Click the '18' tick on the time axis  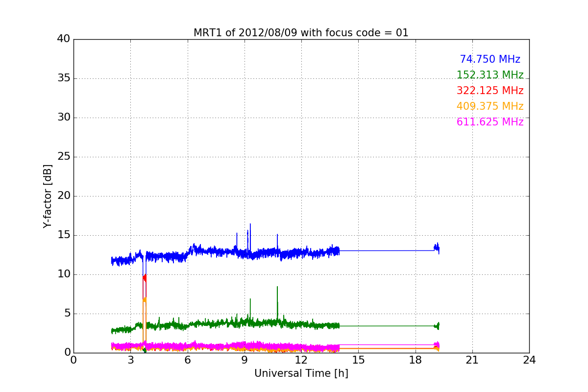(415, 360)
